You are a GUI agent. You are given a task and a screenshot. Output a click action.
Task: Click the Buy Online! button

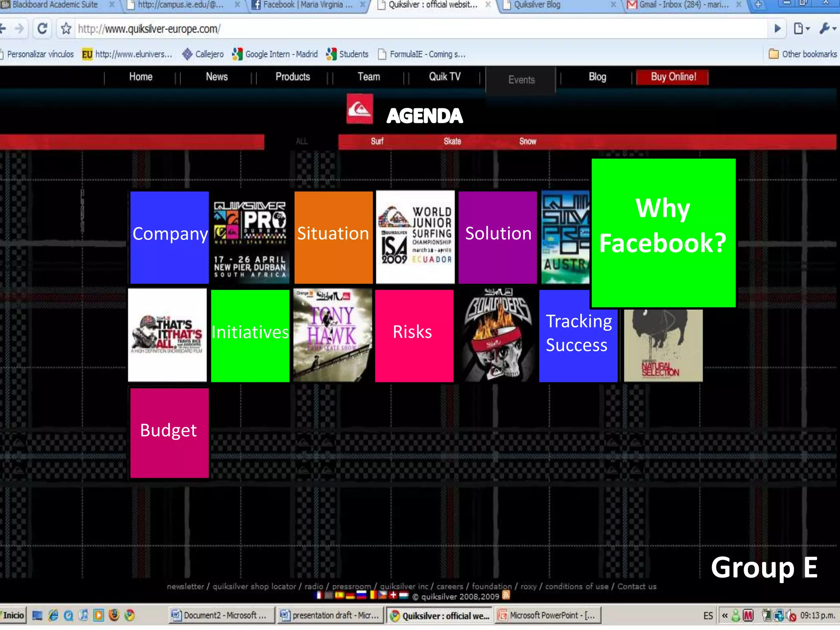[673, 77]
